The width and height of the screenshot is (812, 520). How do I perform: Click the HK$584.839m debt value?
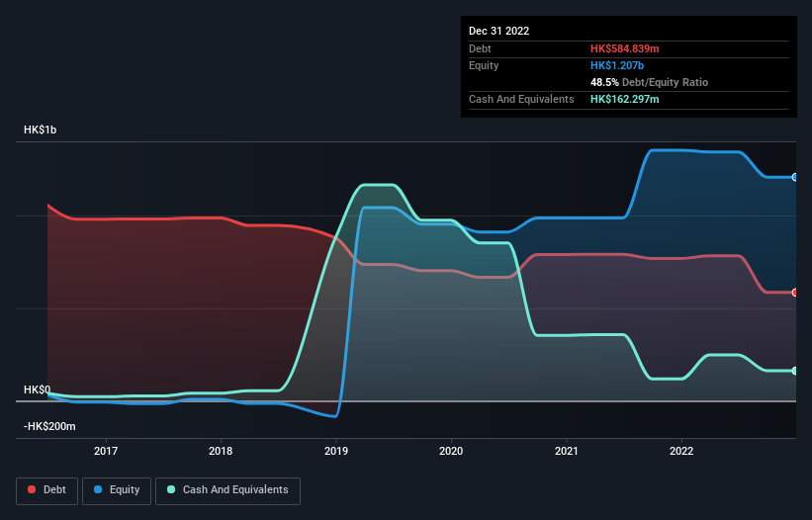(x=624, y=48)
